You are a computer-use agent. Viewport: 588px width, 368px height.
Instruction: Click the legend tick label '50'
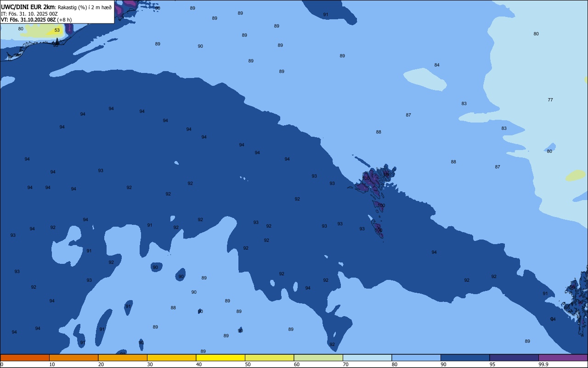click(x=248, y=364)
